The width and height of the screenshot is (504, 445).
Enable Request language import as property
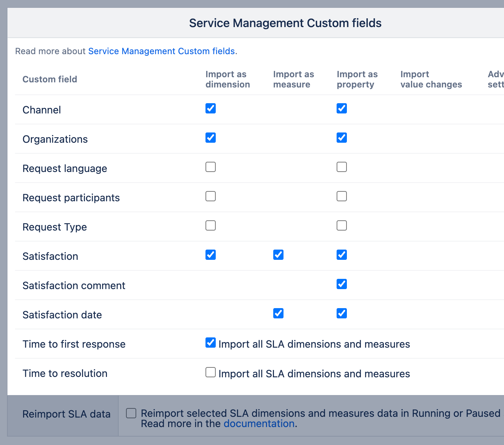click(x=342, y=167)
